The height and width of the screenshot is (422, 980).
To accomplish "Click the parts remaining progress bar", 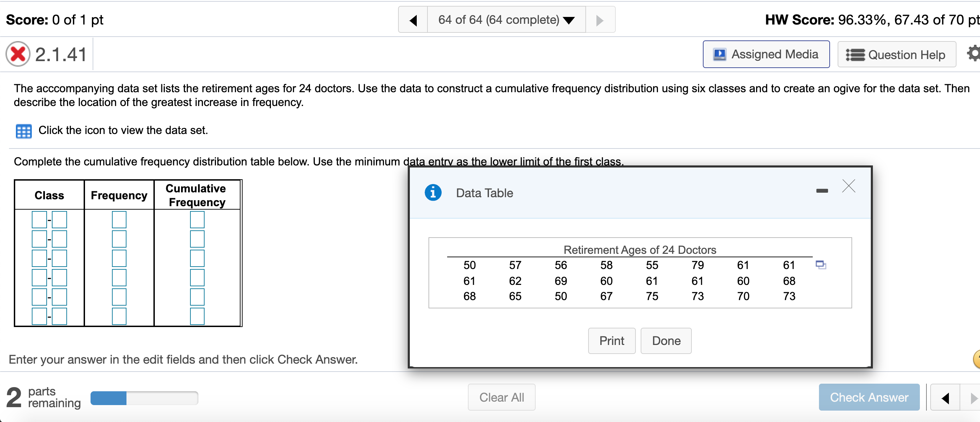I will [x=144, y=398].
